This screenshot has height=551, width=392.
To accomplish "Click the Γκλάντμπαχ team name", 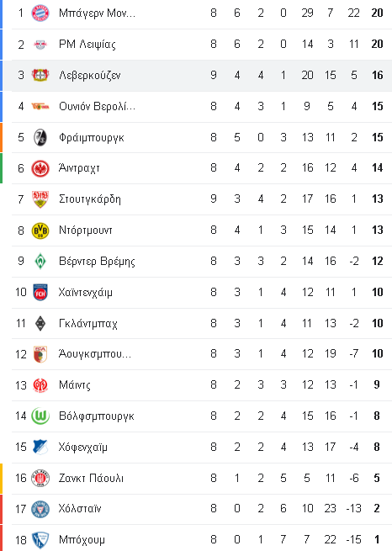I will pos(87,323).
